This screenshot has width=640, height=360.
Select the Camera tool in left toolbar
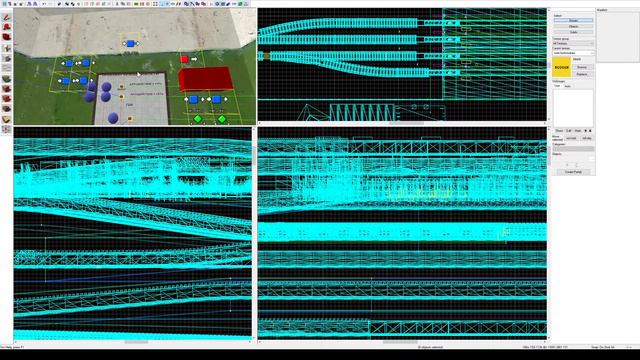[7, 37]
